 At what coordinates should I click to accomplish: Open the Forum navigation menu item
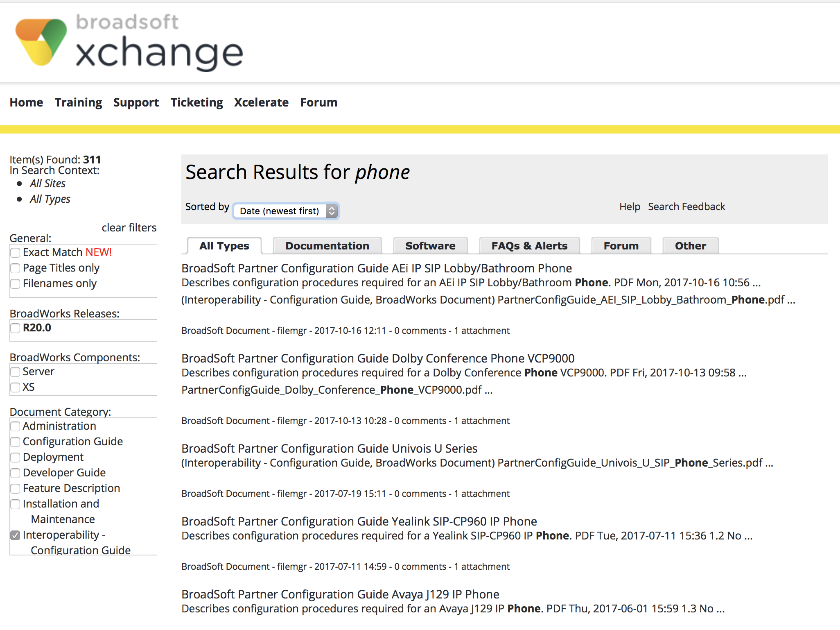click(x=318, y=102)
